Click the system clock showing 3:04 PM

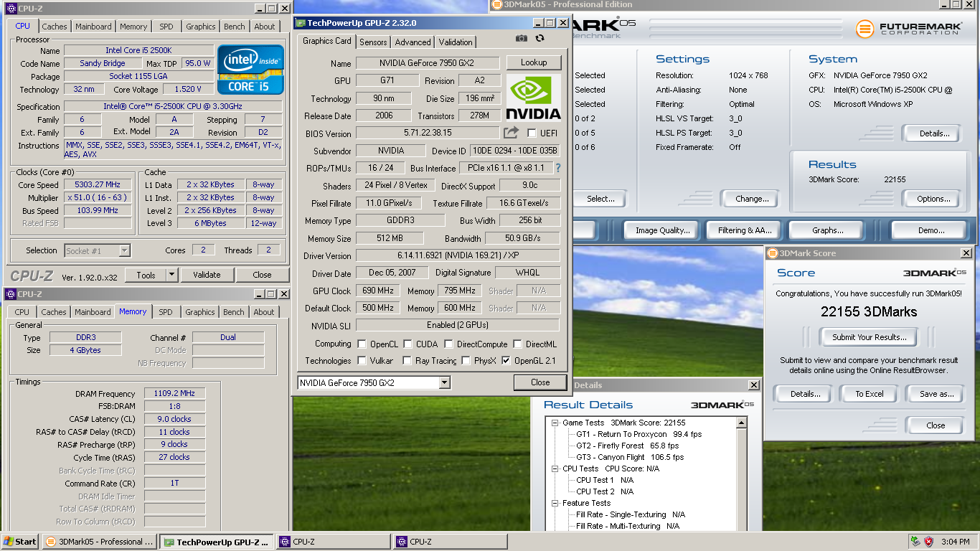click(x=955, y=542)
